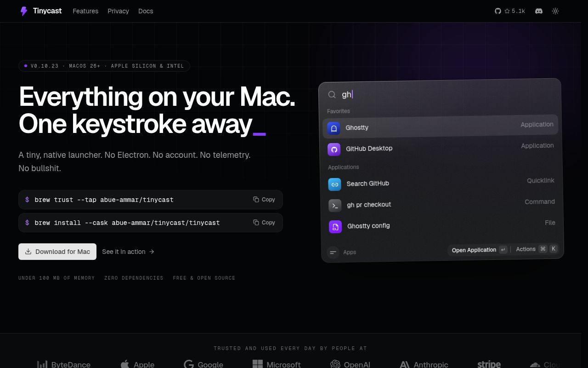Open the Features nav item
588x368 pixels.
85,11
